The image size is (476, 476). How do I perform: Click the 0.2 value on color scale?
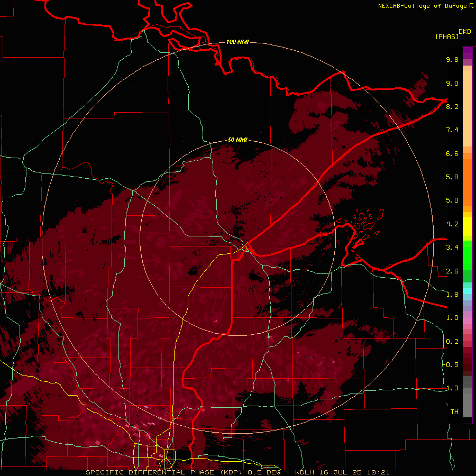(x=452, y=342)
